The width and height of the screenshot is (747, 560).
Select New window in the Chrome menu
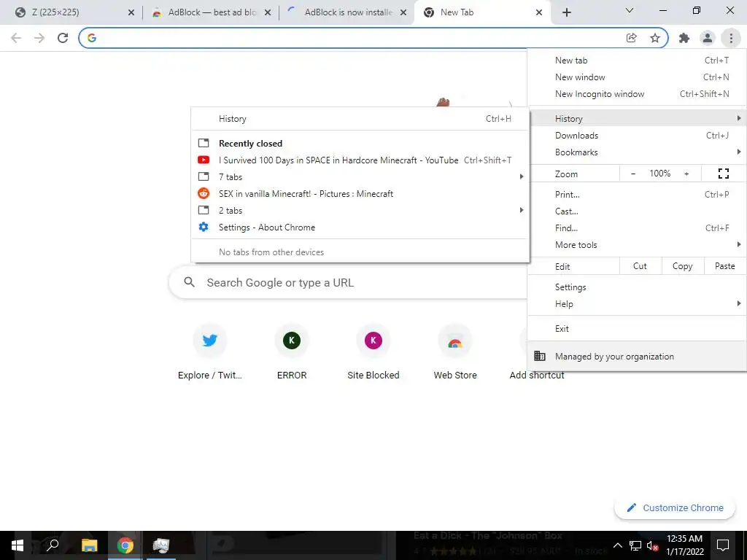(637, 77)
